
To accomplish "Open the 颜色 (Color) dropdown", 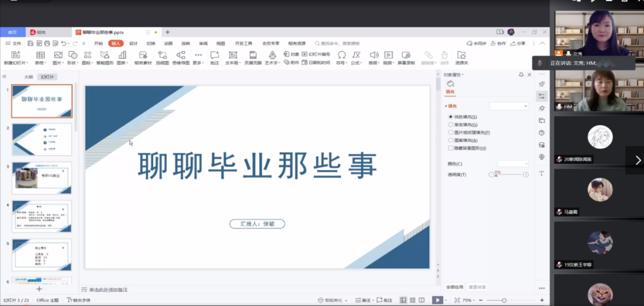I will tap(513, 163).
